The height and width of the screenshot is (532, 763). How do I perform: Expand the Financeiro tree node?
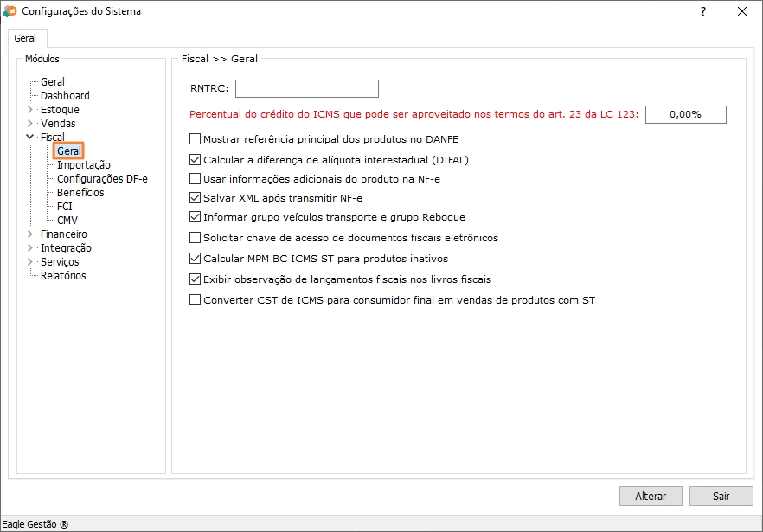pos(31,234)
